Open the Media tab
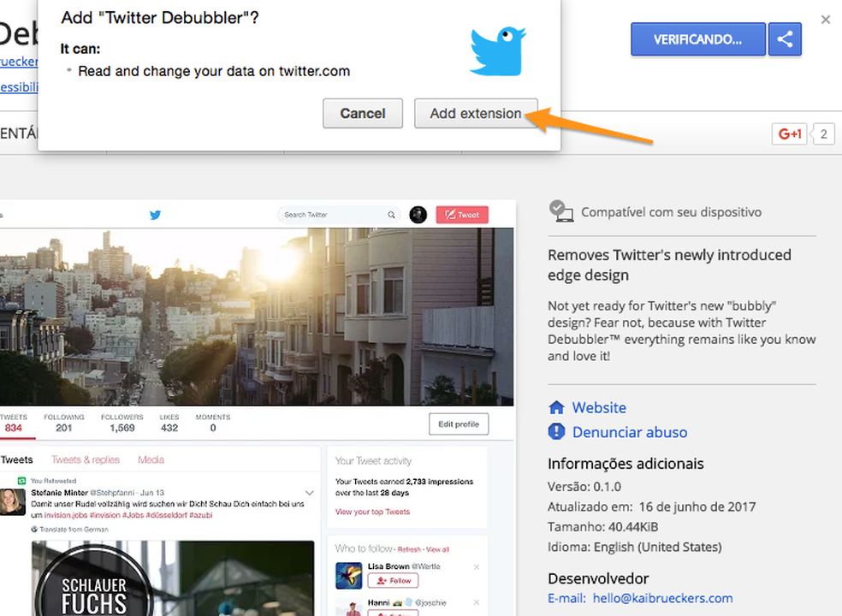 pos(151,459)
